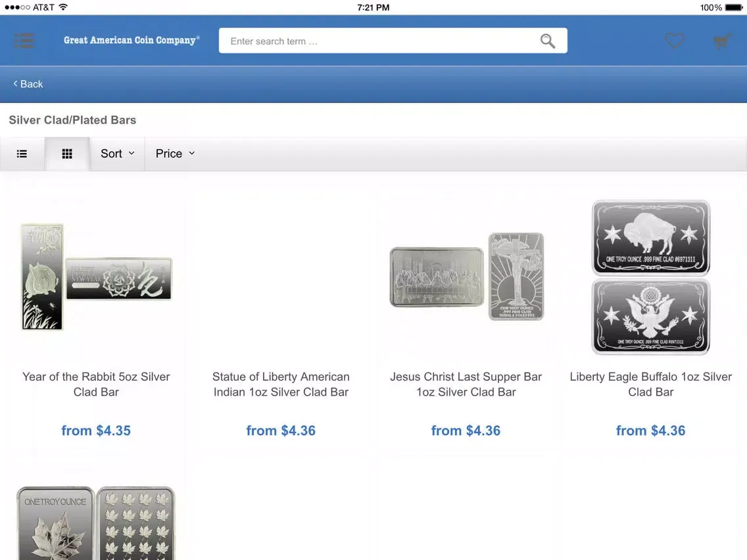
Task: Open the maple leaf bar image
Action: [96, 523]
